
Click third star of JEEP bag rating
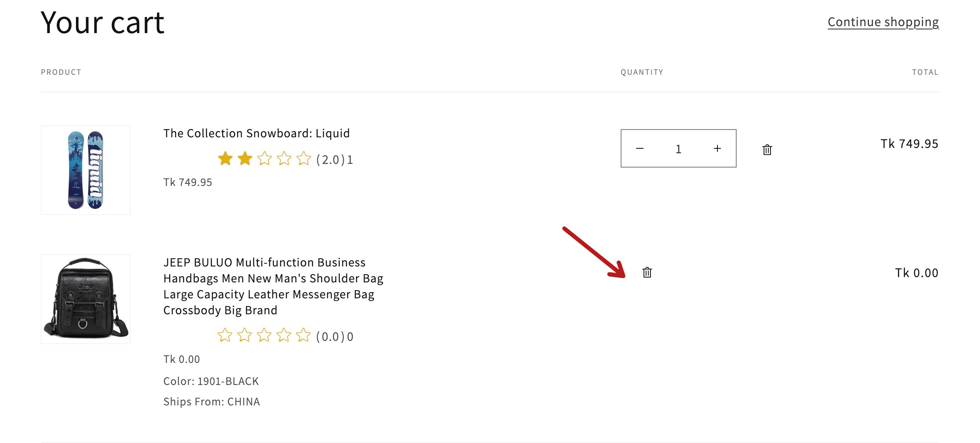264,336
